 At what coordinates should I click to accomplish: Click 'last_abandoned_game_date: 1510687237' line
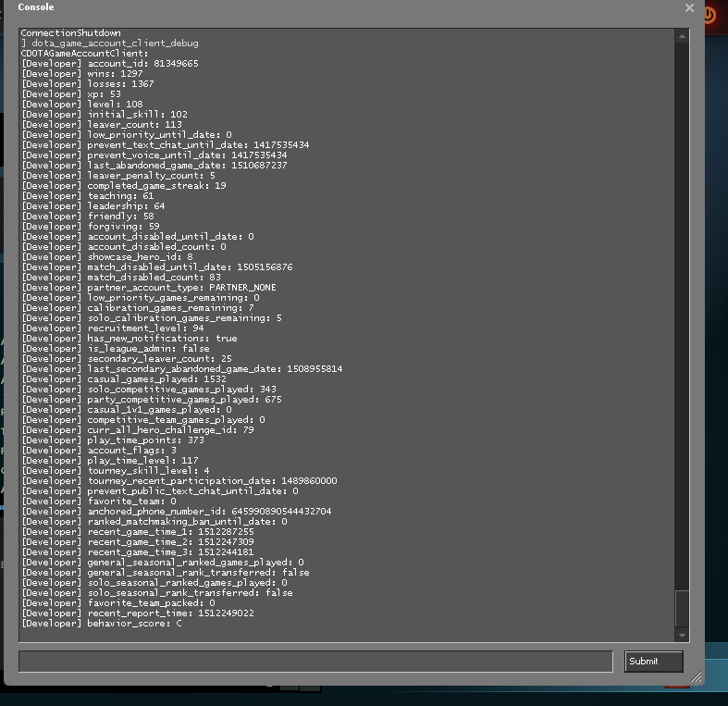tap(154, 166)
